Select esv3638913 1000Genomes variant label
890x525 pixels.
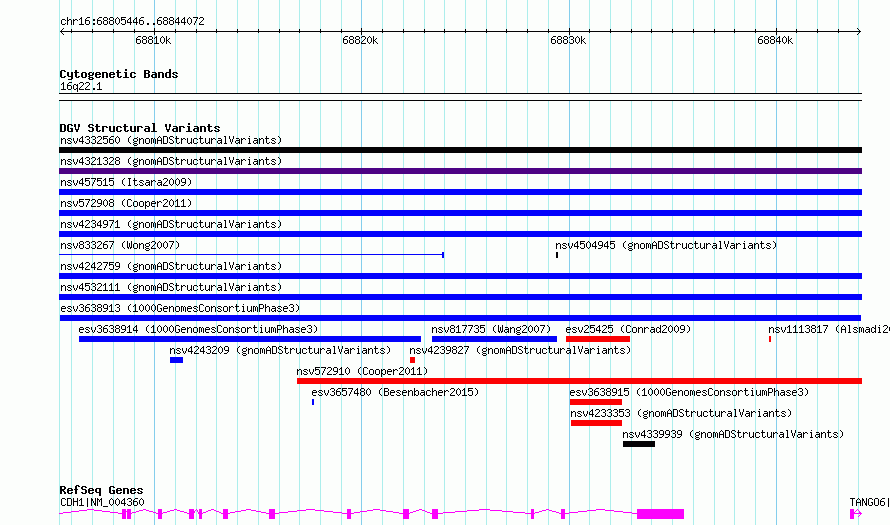[x=180, y=308]
